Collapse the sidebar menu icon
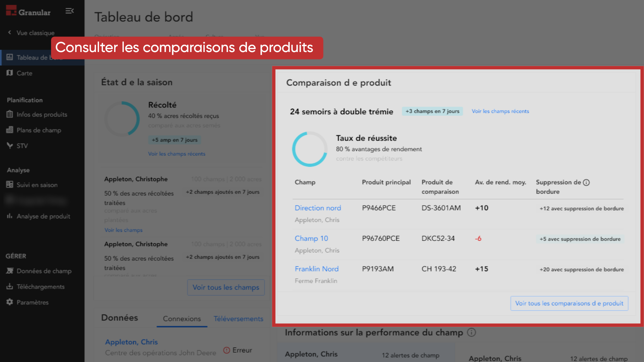The width and height of the screenshot is (644, 362). pos(69,11)
